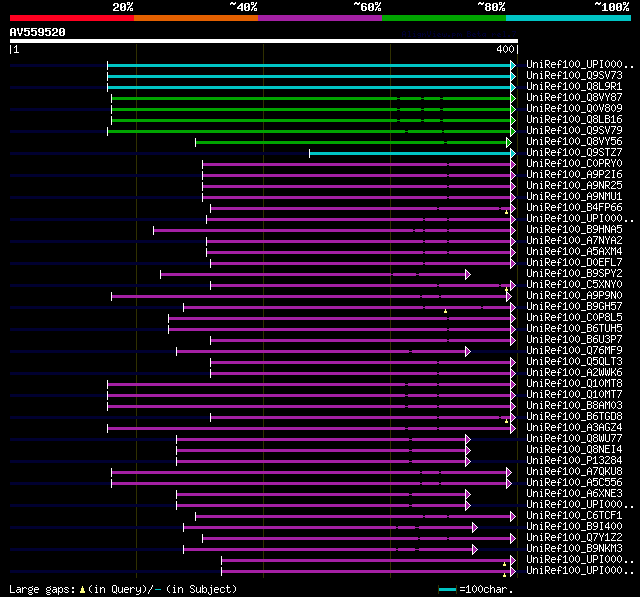Open hit UniRef100_A5C556
The height and width of the screenshot is (597, 640).
click(x=574, y=483)
